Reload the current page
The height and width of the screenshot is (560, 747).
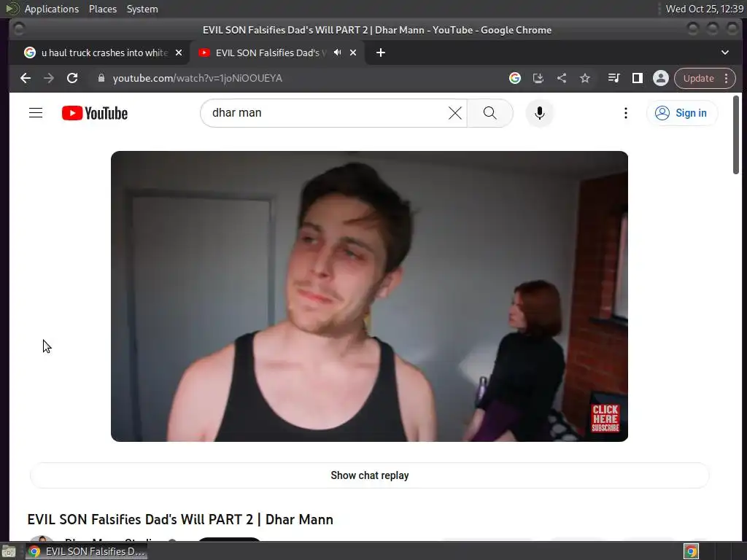[72, 78]
